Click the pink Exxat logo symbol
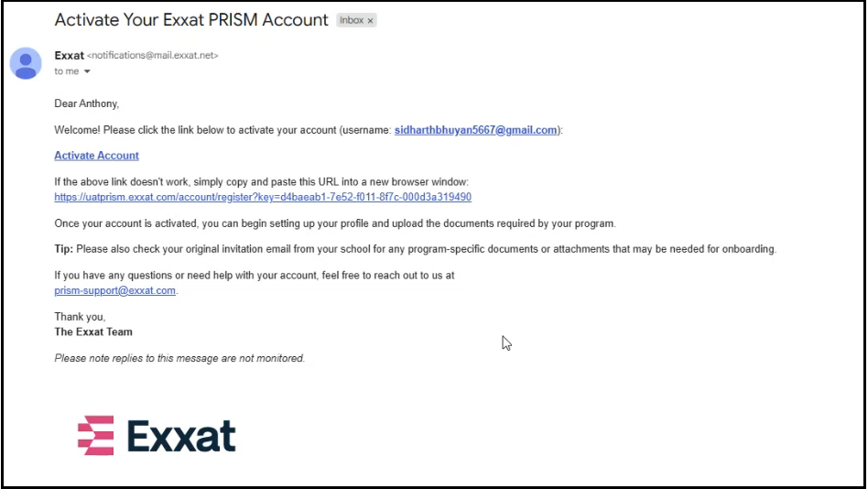Image resolution: width=868 pixels, height=489 pixels. pos(95,435)
